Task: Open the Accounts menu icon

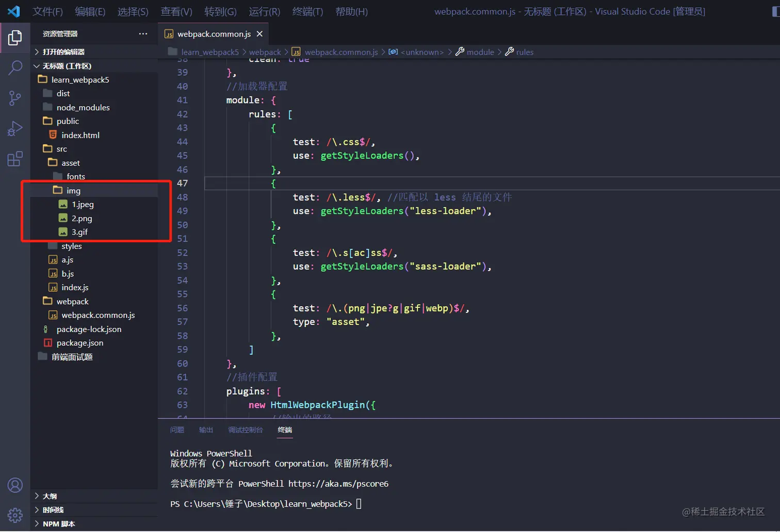Action: point(15,485)
